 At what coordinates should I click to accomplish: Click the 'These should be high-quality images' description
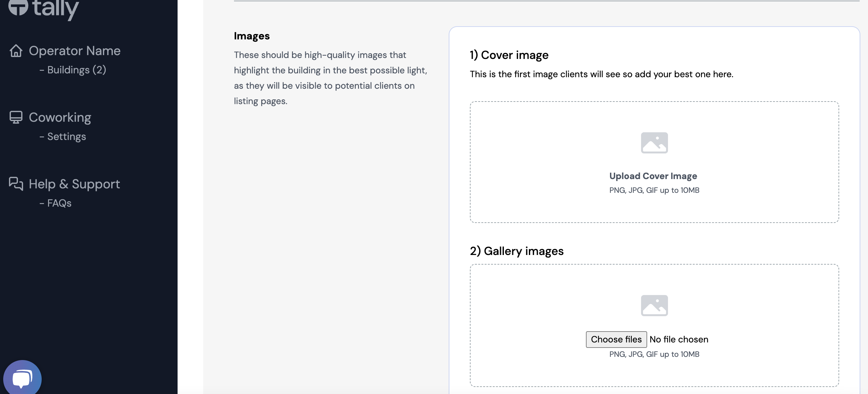coord(330,78)
